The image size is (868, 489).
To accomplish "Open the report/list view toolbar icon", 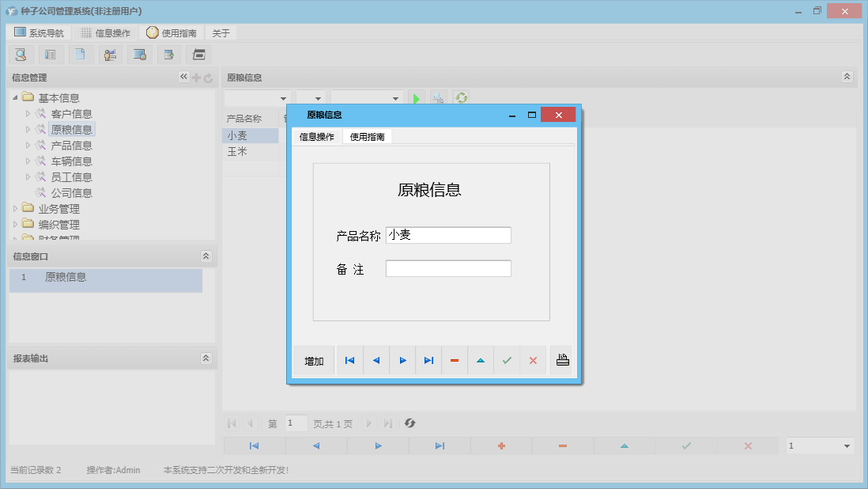I will [50, 54].
